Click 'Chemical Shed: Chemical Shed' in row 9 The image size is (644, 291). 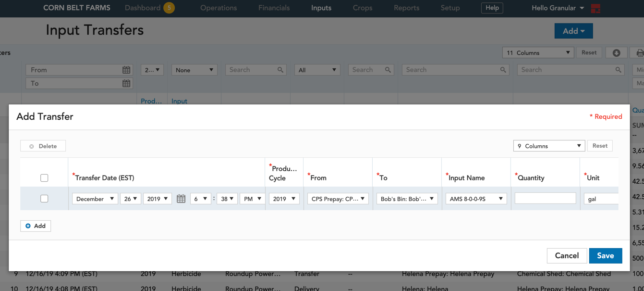click(564, 274)
